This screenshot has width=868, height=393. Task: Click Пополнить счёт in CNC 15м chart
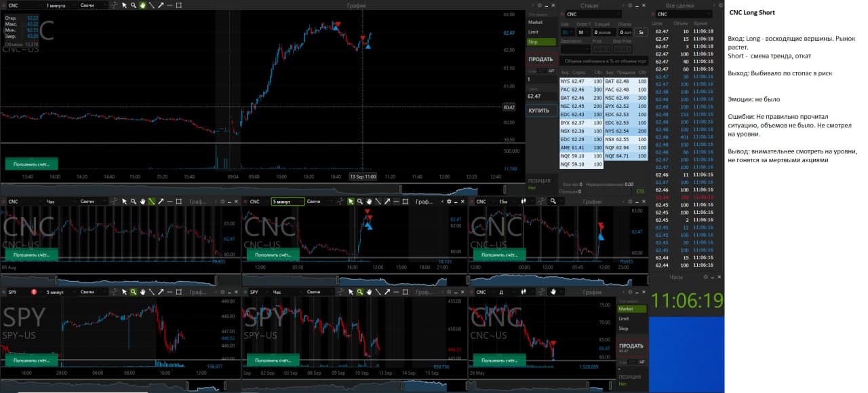501,255
